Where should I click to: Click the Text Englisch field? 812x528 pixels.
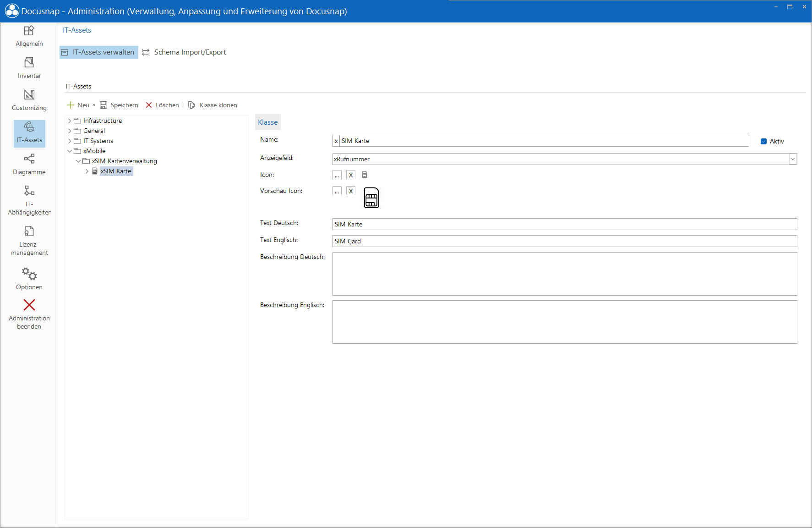[x=565, y=241]
